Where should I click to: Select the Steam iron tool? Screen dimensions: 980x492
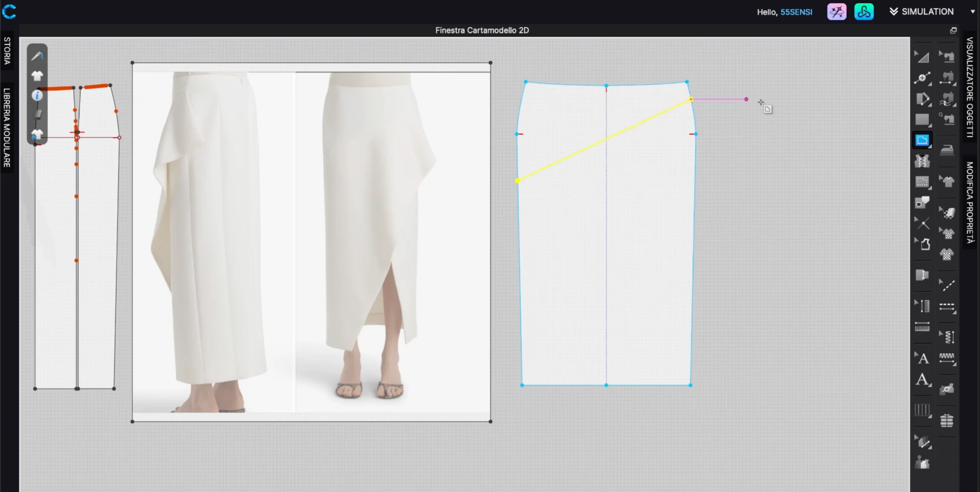click(947, 150)
